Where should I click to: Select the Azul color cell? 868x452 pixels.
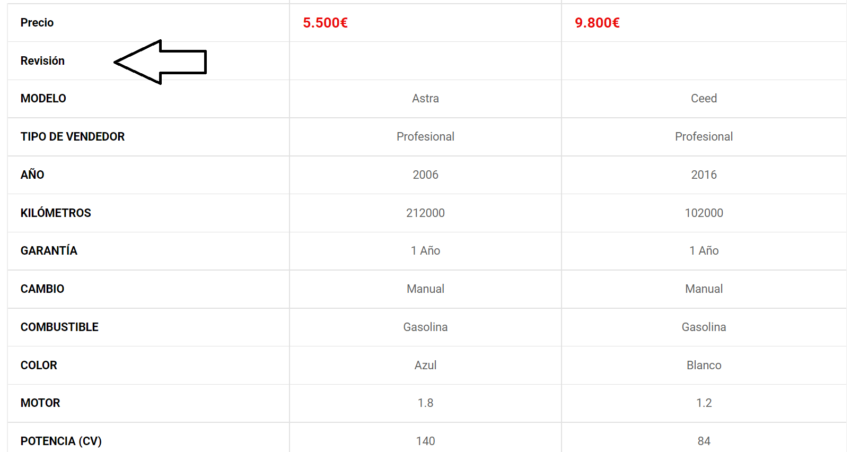pos(425,366)
